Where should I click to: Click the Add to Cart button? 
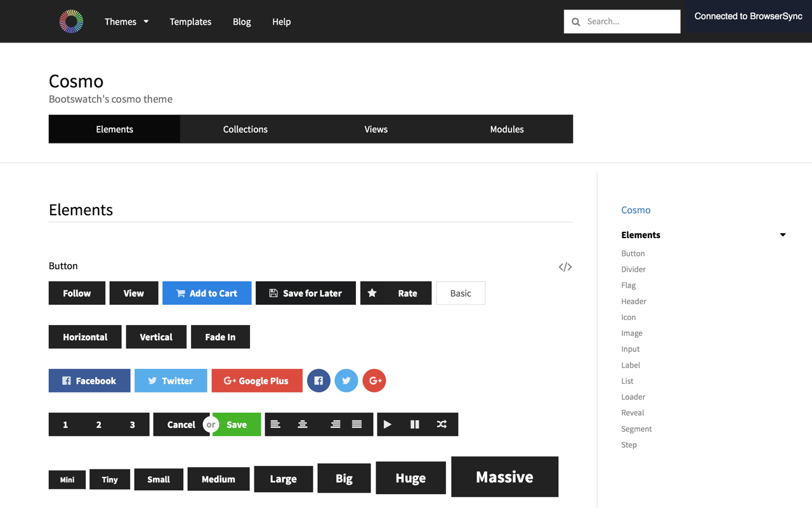click(207, 293)
